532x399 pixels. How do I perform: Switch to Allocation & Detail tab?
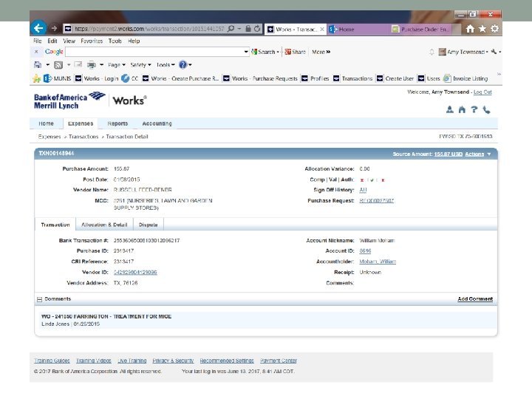click(x=104, y=225)
